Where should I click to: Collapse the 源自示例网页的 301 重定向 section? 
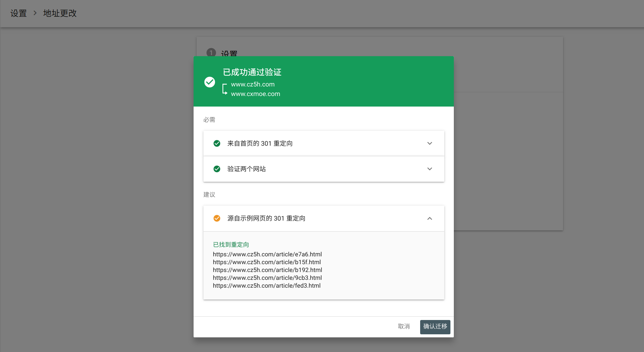tap(430, 218)
